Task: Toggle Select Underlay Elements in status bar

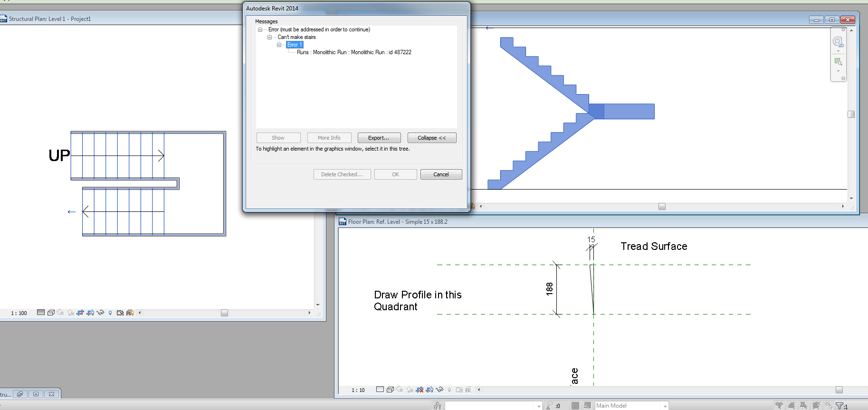Action: [792, 406]
